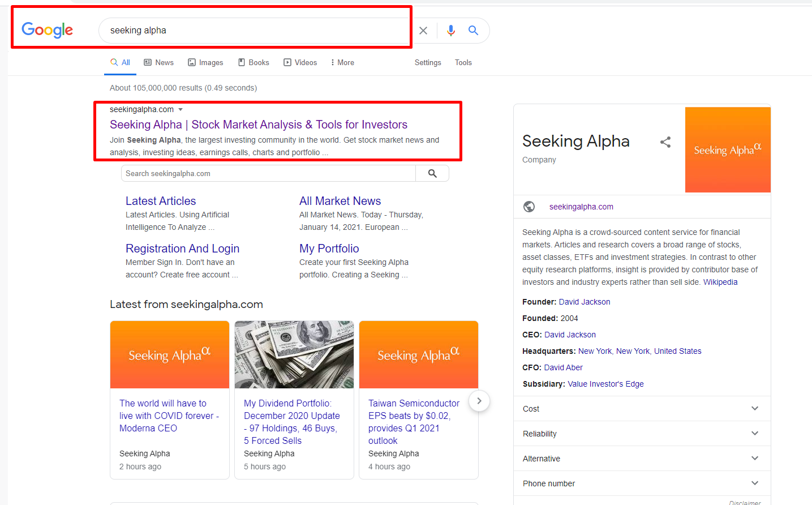Click the 'About 105,000,000 results' text
Image resolution: width=812 pixels, height=505 pixels.
point(183,88)
